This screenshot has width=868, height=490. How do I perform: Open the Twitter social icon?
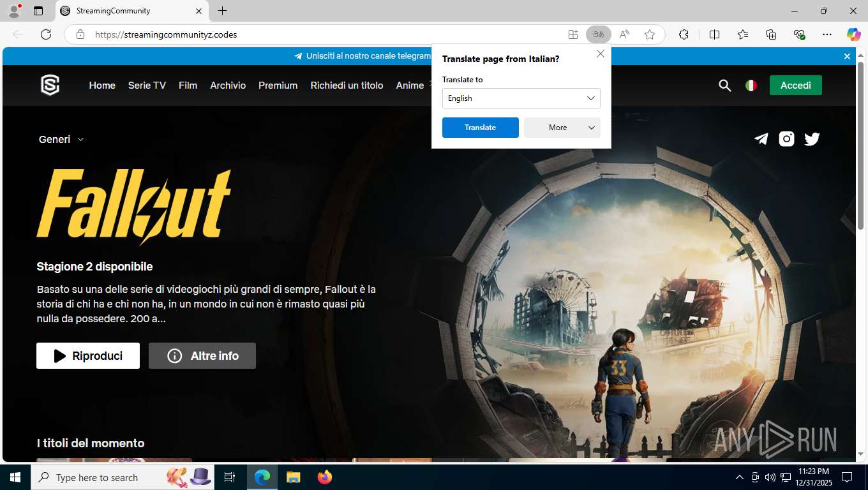click(x=812, y=138)
